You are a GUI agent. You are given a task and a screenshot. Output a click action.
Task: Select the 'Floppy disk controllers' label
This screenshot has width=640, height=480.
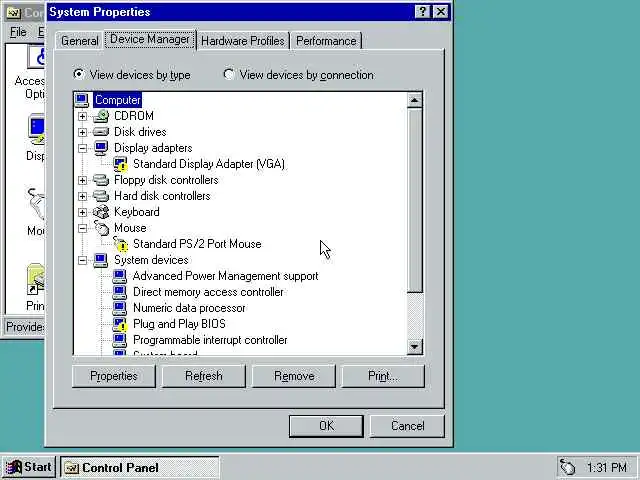pyautogui.click(x=166, y=180)
